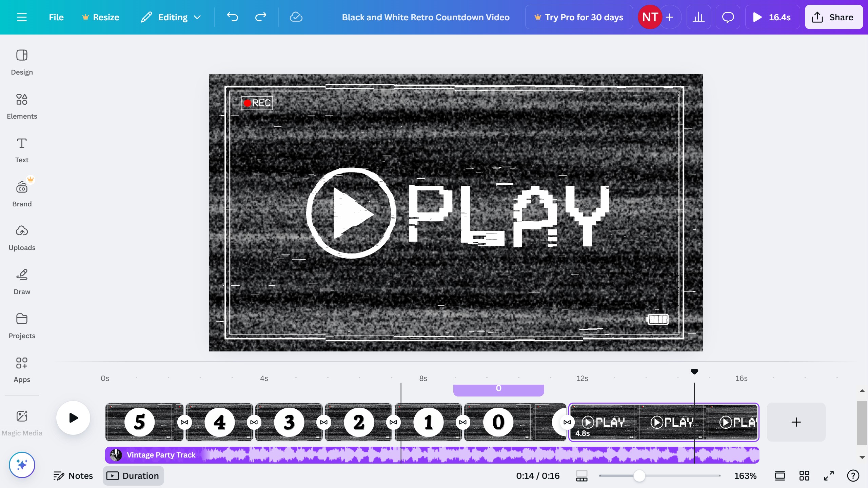This screenshot has height=488, width=868.
Task: Open the Uploads panel
Action: point(22,238)
